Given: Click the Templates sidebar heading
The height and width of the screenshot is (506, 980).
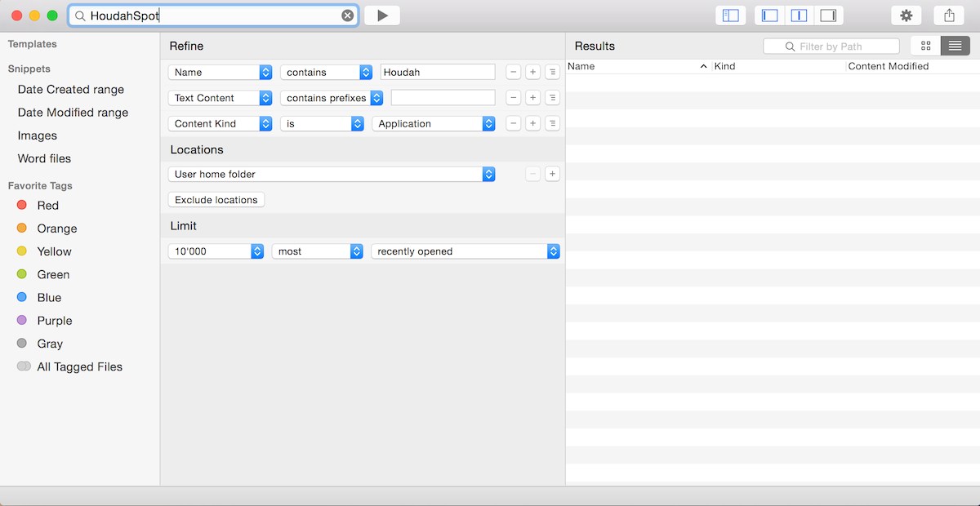Looking at the screenshot, I should point(33,44).
